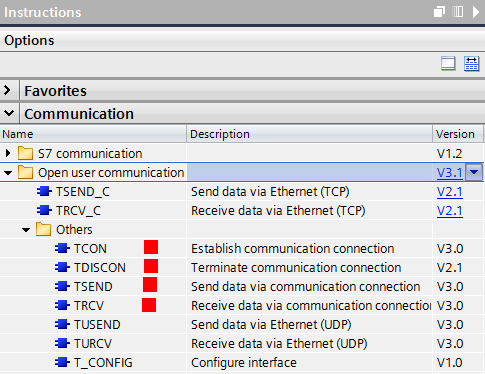Click the TRCV instruction block icon
Image resolution: width=485 pixels, height=374 pixels.
pyautogui.click(x=62, y=305)
